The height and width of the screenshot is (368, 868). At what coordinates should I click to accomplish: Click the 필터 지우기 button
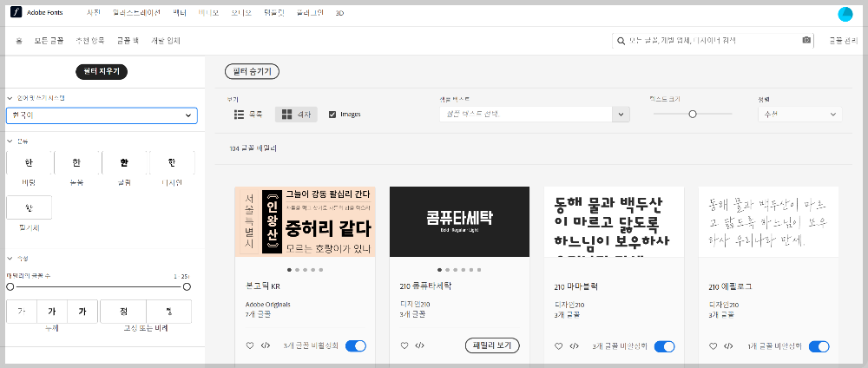pyautogui.click(x=102, y=71)
